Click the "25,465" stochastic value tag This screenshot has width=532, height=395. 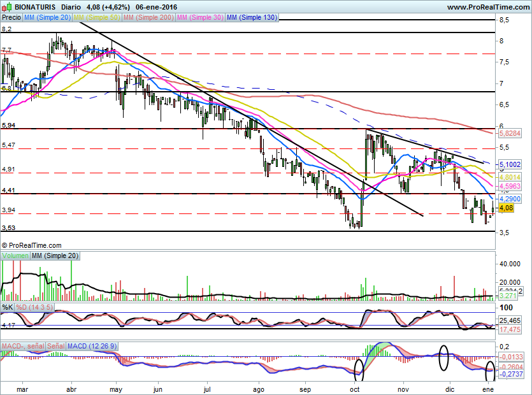(510, 320)
